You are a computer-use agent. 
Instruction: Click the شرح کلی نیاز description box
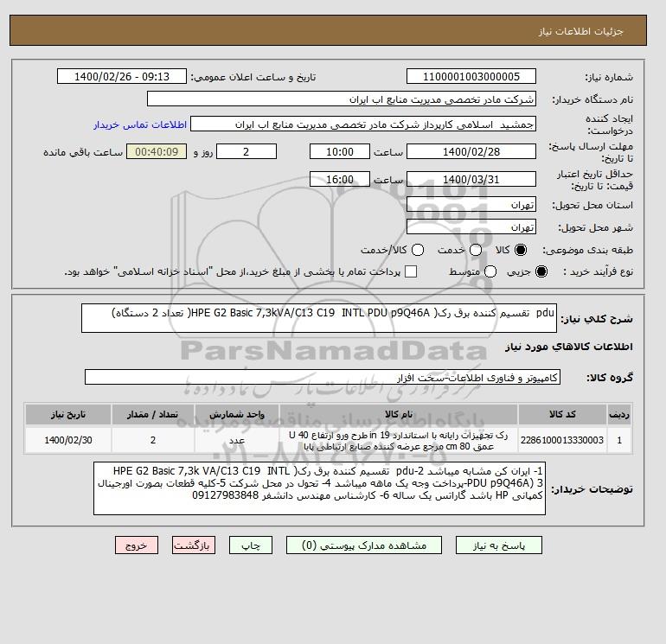[319, 318]
